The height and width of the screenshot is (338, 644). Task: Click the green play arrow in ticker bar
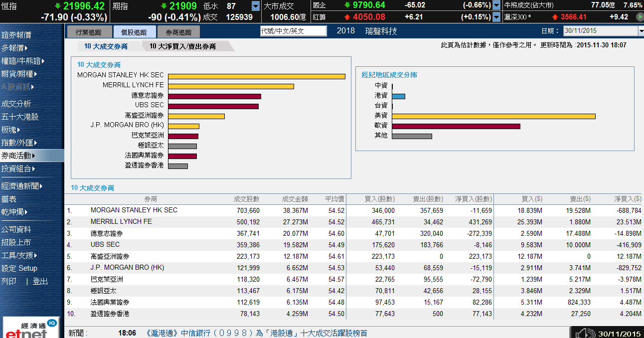coord(640,17)
